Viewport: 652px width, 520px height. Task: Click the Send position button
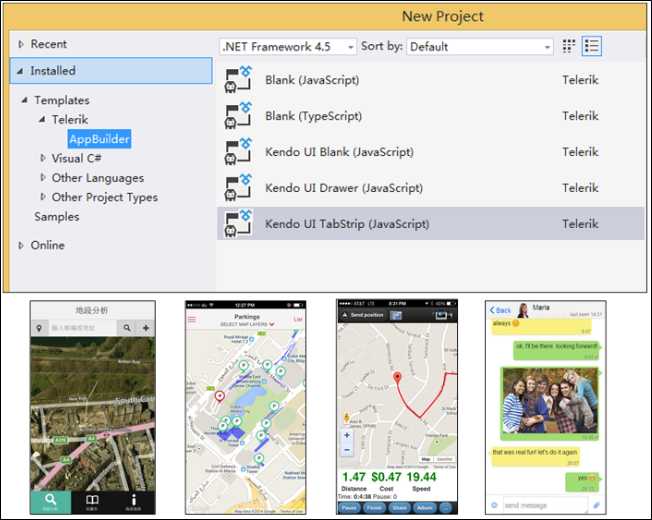[363, 315]
